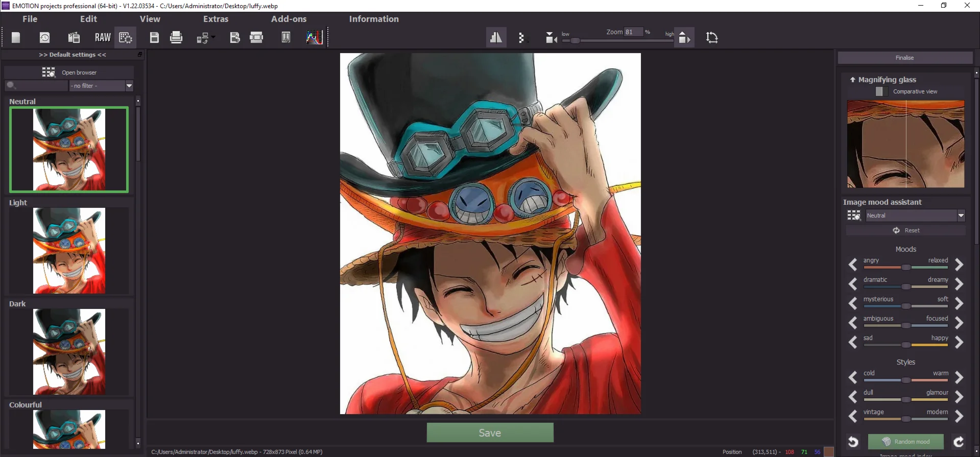Expand the Neutral image mood dropdown
Viewport: 980px width, 457px height.
[961, 215]
